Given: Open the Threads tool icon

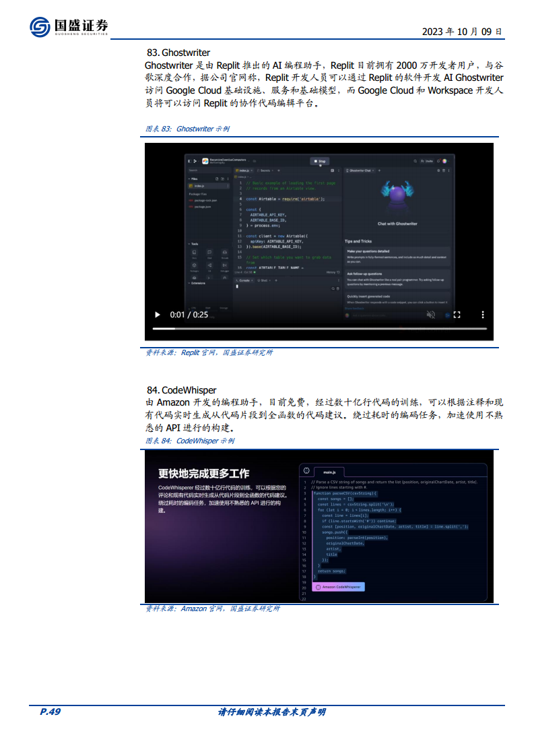Looking at the screenshot, I should coord(225,253).
